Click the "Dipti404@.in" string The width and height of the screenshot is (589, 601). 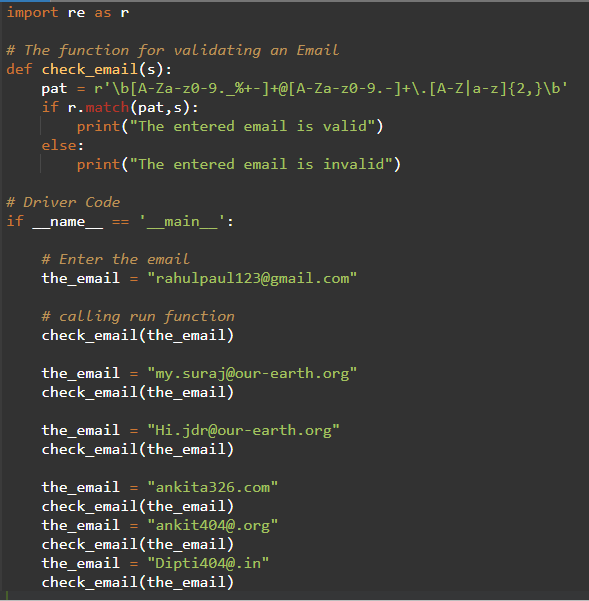tap(208, 563)
